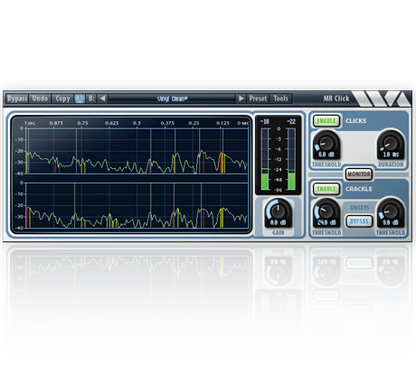Image resolution: width=416 pixels, height=376 pixels.
Task: Click the Waves logo in the header
Action: point(382,99)
